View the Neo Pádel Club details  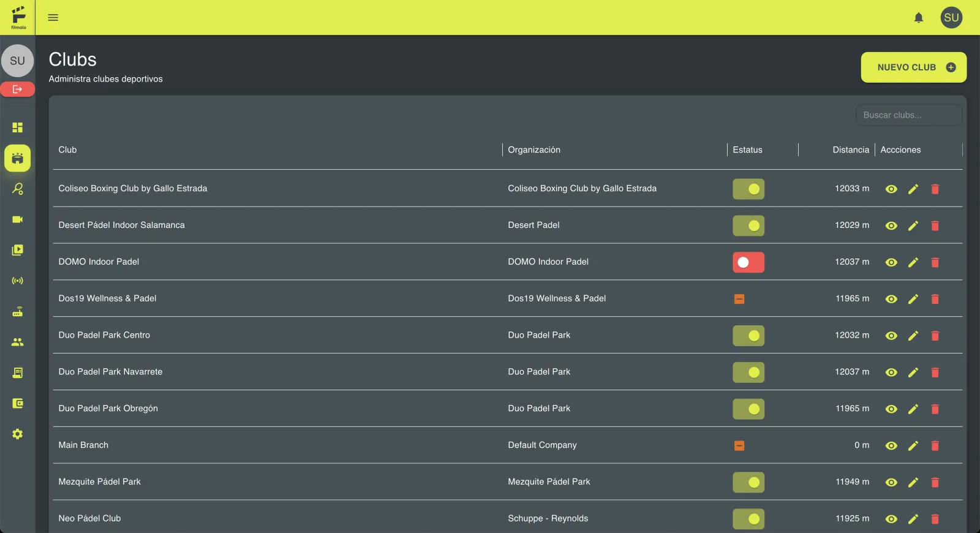(x=891, y=520)
